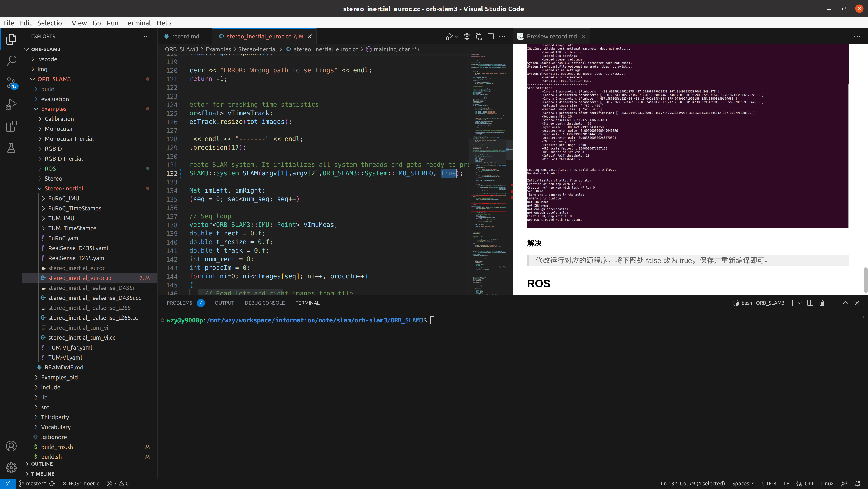Viewport: 868px width, 489px height.
Task: Open editor More Actions ellipsis
Action: pyautogui.click(x=502, y=36)
